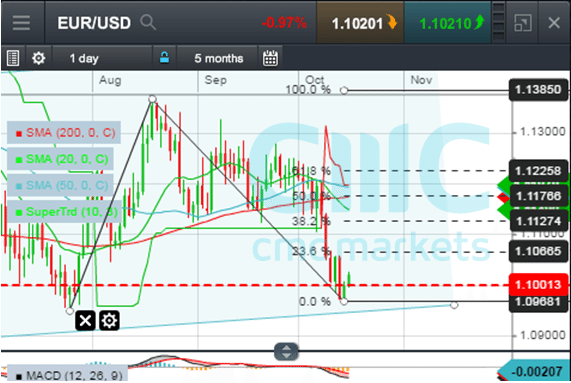
Task: Select the SMA (20, 0, C) legend
Action: 60,159
